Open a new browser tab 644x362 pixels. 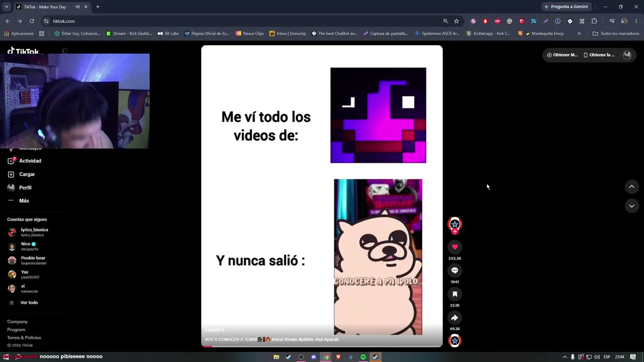click(98, 7)
